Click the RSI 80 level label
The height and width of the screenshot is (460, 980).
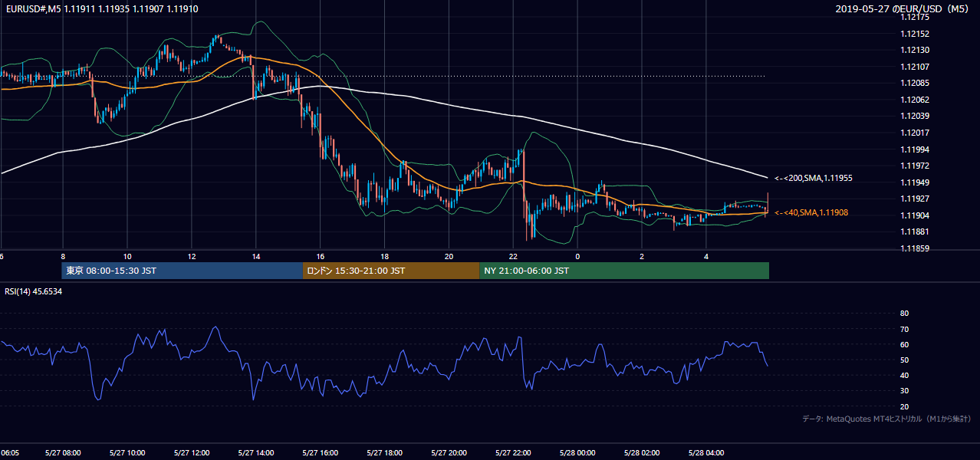[904, 314]
